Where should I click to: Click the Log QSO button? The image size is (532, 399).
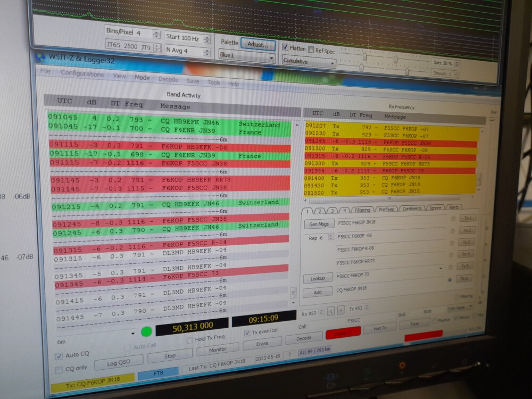[119, 363]
